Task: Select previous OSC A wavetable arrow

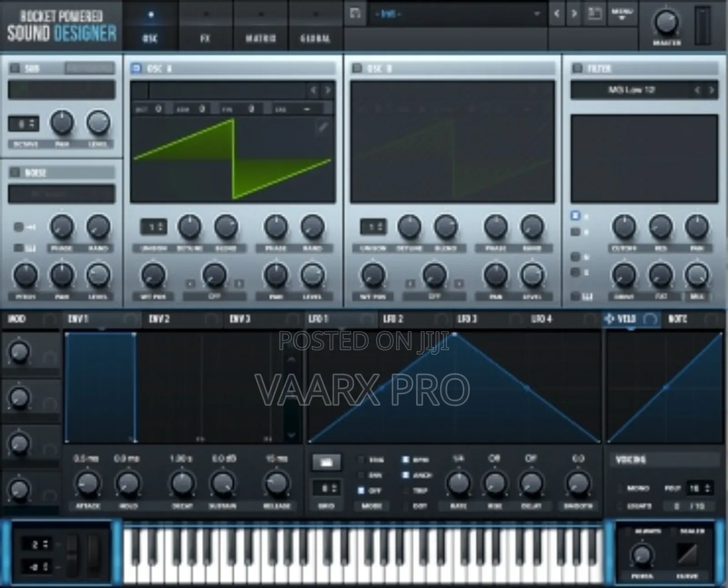Action: click(313, 90)
